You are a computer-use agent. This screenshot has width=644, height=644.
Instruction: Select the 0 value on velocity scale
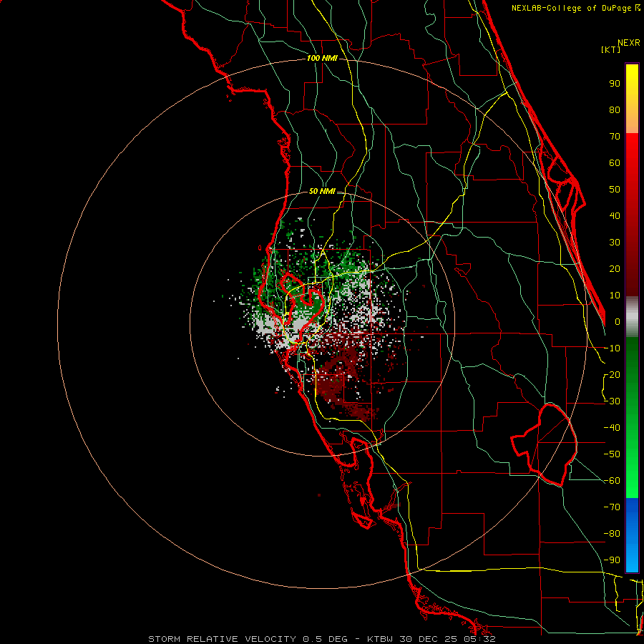(x=618, y=321)
